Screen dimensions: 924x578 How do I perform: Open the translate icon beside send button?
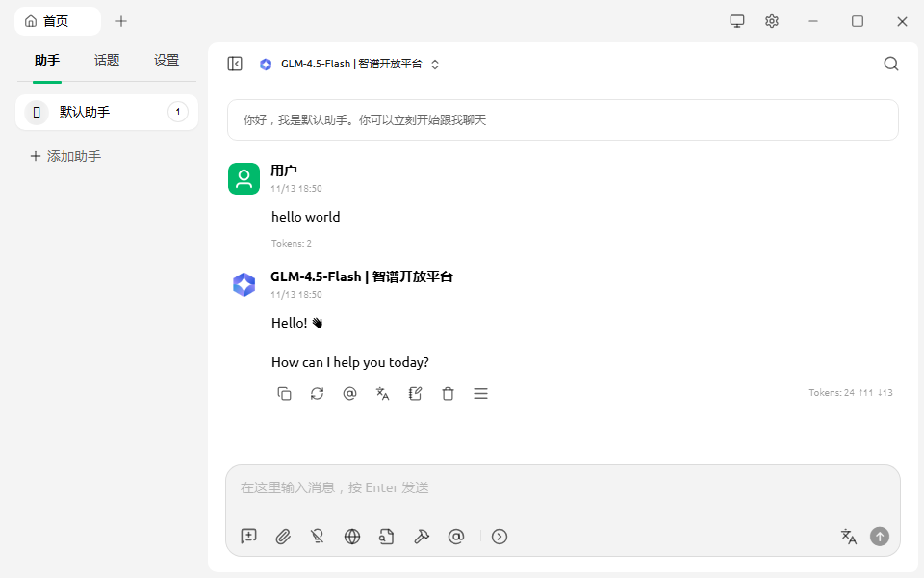[x=848, y=537]
